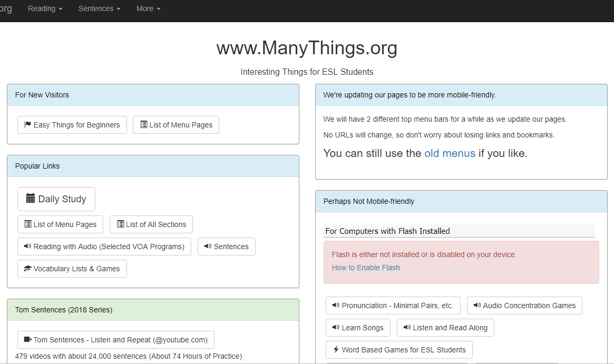Viewport: 614px width, 364px height.
Task: Click the "479 videos with about 24,000 sentences" text
Action: tap(129, 356)
